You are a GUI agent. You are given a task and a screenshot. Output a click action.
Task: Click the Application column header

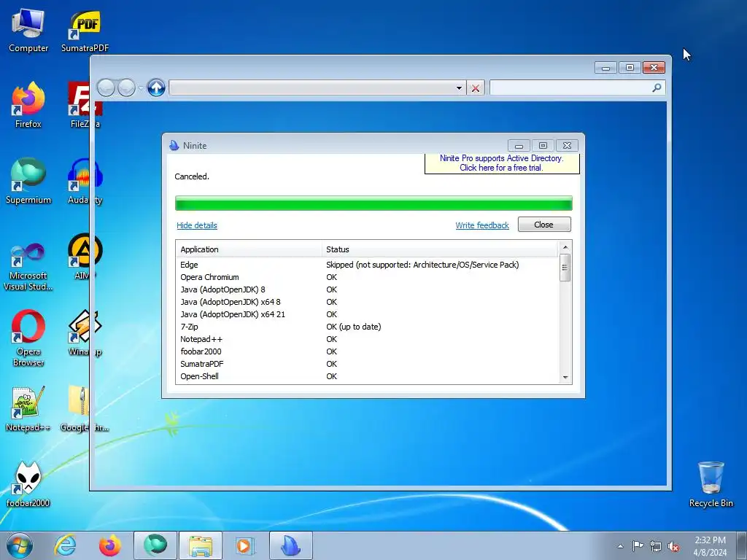coord(249,249)
